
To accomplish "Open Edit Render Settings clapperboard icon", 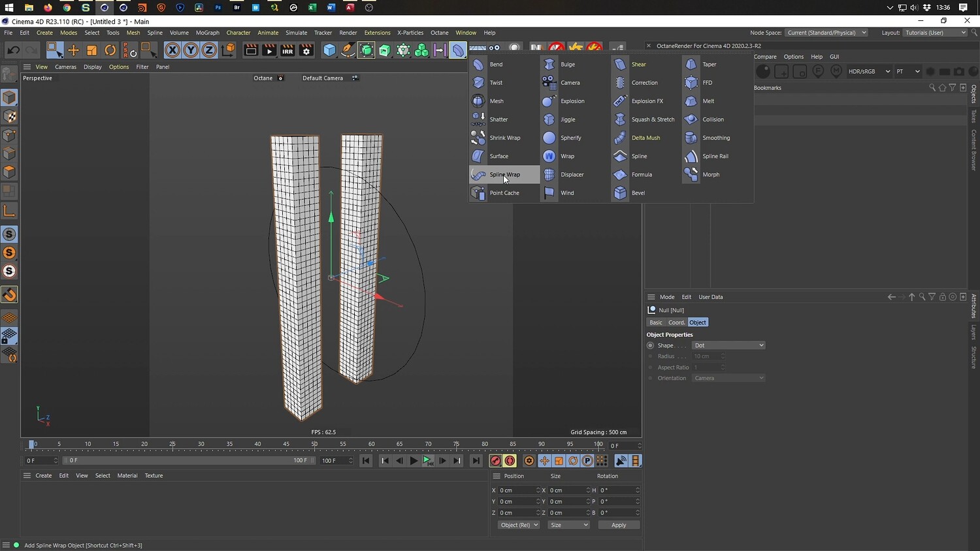I will point(306,50).
